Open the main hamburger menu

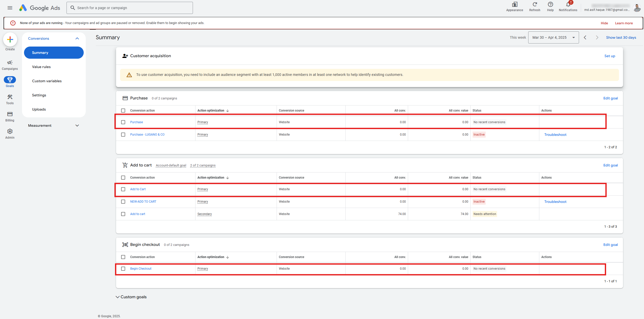(10, 8)
